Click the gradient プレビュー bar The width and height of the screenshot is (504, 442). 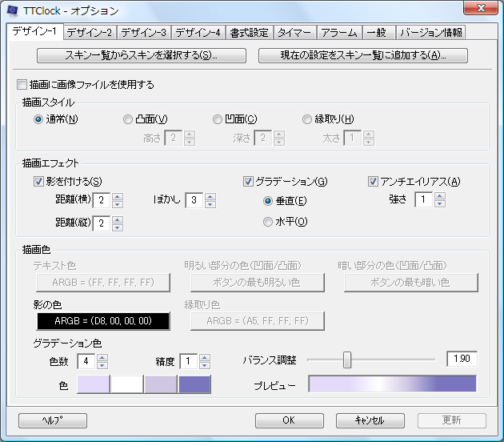(x=392, y=384)
